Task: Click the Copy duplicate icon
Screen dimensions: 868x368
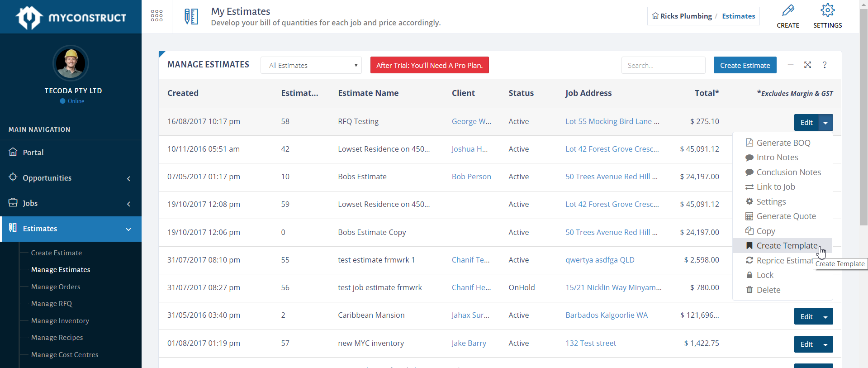Action: [x=749, y=231]
